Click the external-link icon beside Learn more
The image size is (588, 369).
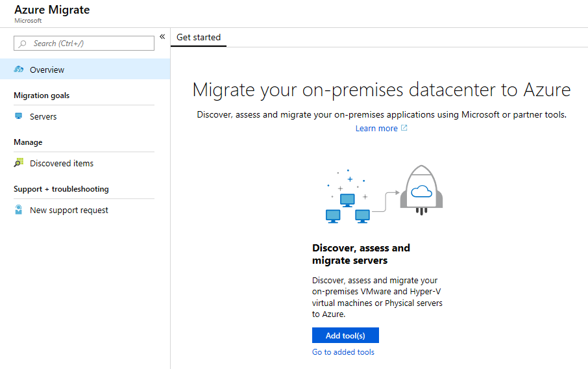tap(404, 127)
